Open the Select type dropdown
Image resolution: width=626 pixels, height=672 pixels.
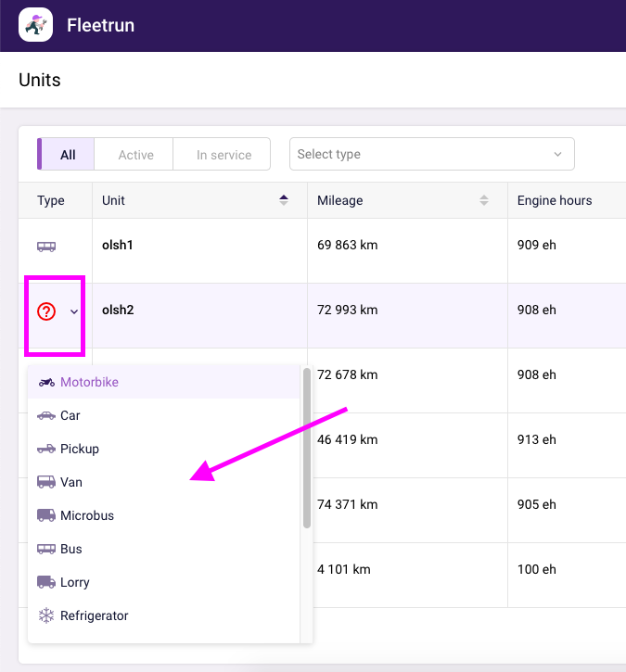[x=431, y=154]
